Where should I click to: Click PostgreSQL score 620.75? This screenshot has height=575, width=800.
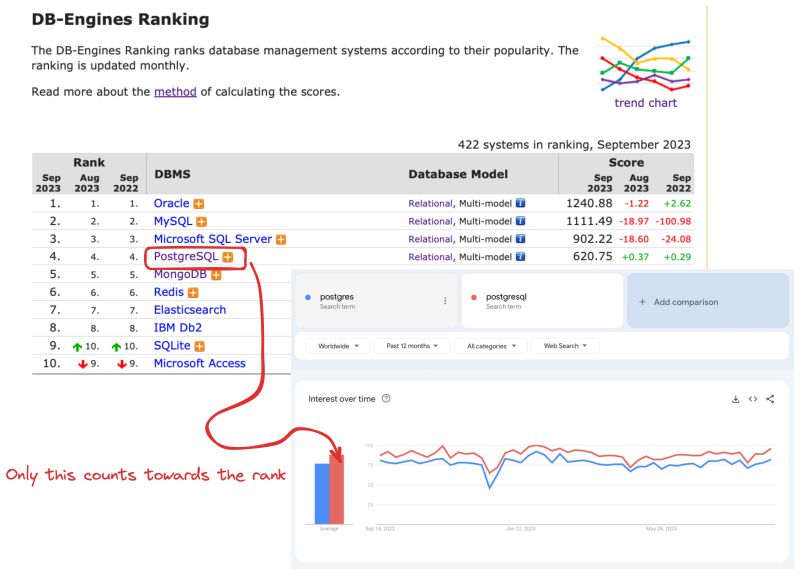click(x=592, y=256)
